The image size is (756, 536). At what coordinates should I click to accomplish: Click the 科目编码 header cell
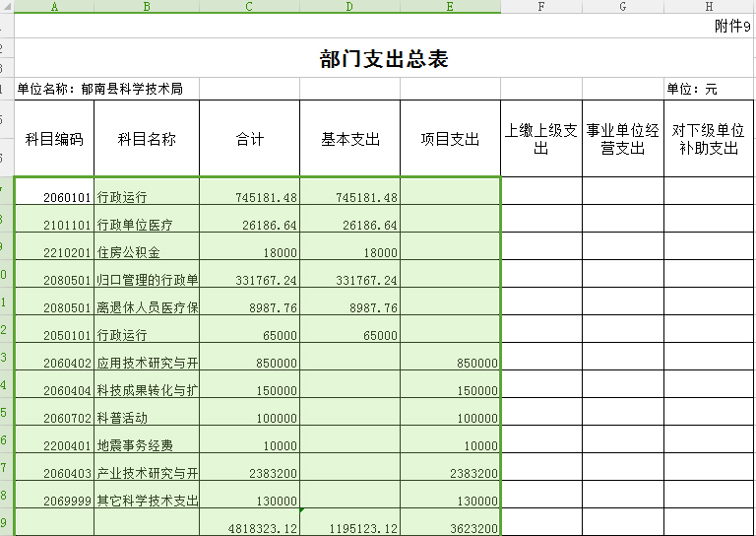click(x=54, y=139)
